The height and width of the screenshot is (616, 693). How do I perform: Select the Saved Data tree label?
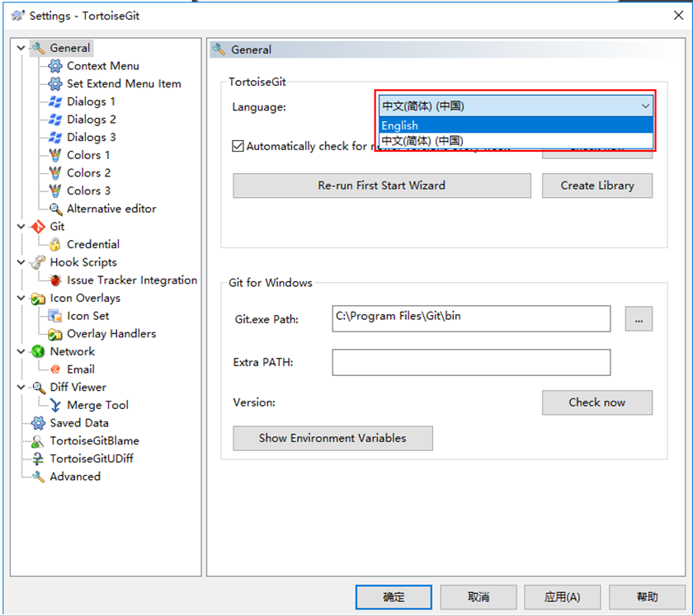pos(79,423)
